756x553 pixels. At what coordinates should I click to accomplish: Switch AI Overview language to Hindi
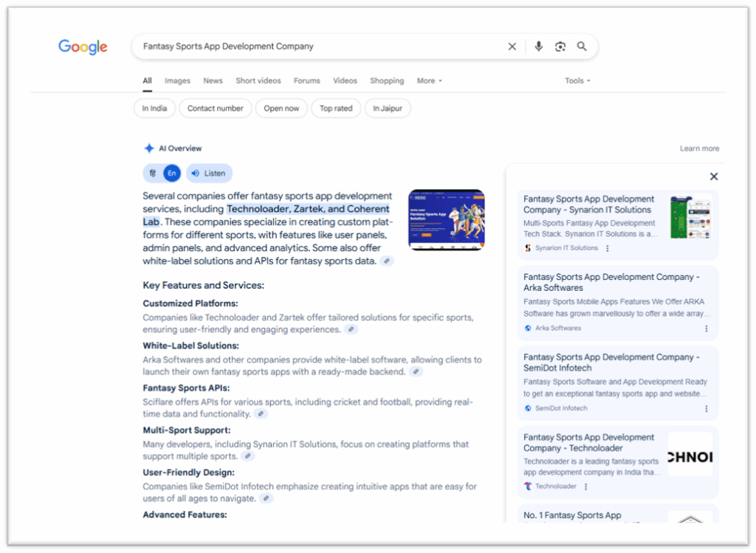(x=153, y=173)
